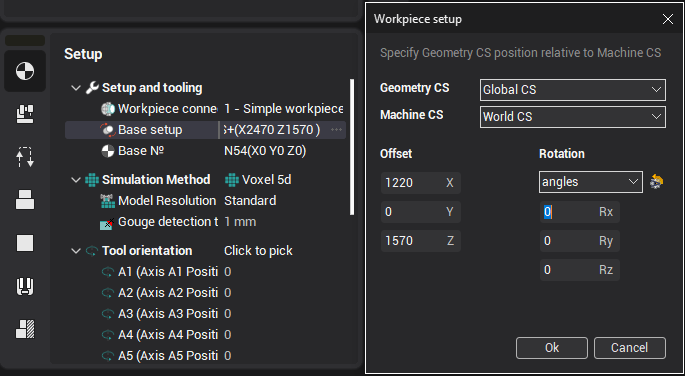This screenshot has height=376, width=685.
Task: Click the A5 (Axis A5 Position) row
Action: click(205, 356)
